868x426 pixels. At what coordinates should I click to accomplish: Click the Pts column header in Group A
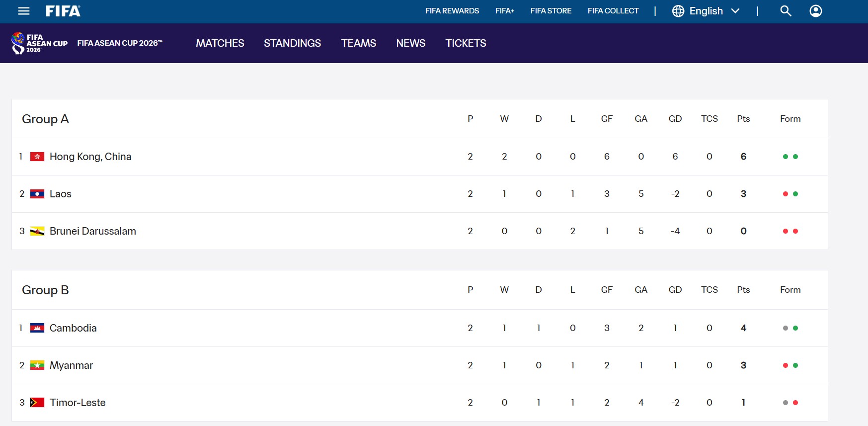743,119
